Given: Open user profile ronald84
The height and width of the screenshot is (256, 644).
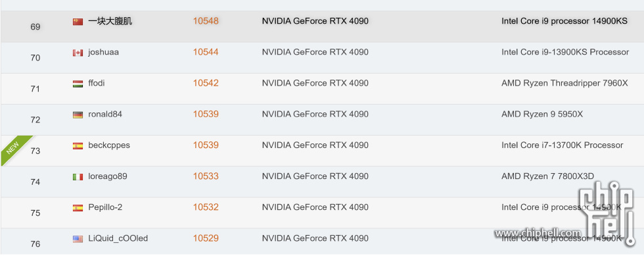Looking at the screenshot, I should [105, 114].
